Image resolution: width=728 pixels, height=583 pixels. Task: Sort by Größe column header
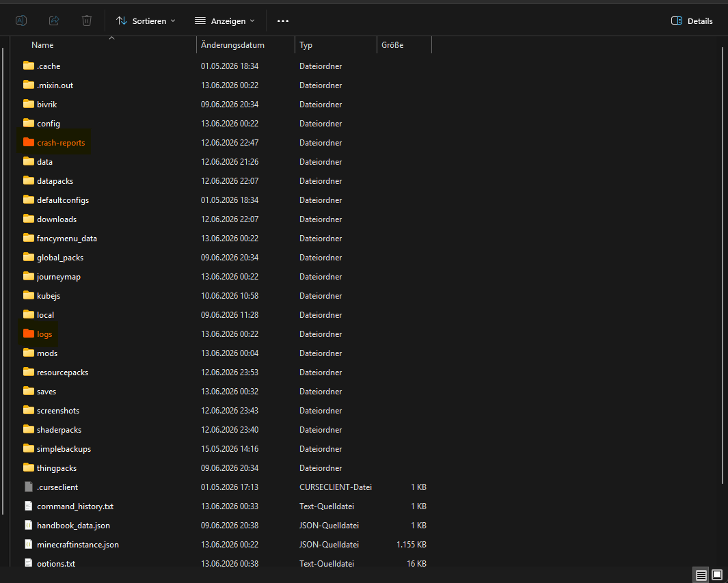(392, 45)
